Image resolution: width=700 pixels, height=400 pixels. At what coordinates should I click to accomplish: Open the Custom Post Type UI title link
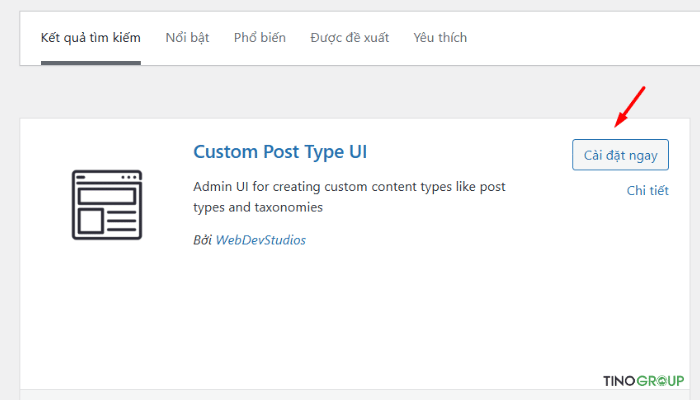(280, 152)
